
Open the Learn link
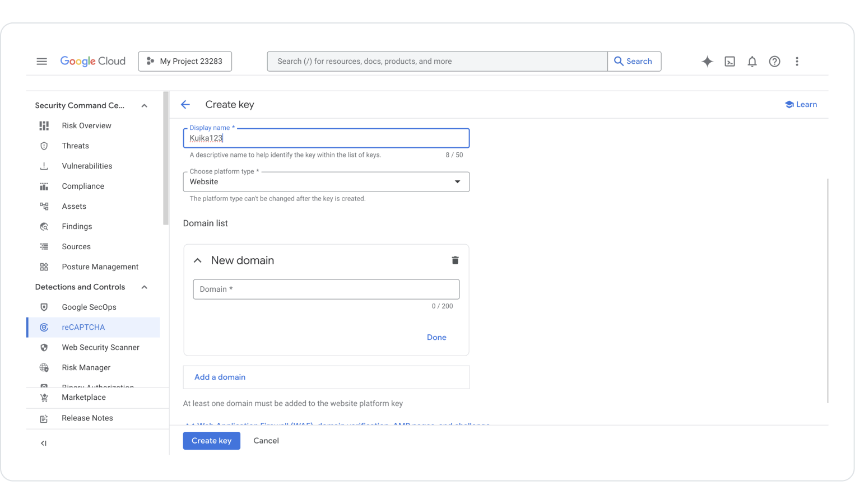point(801,105)
